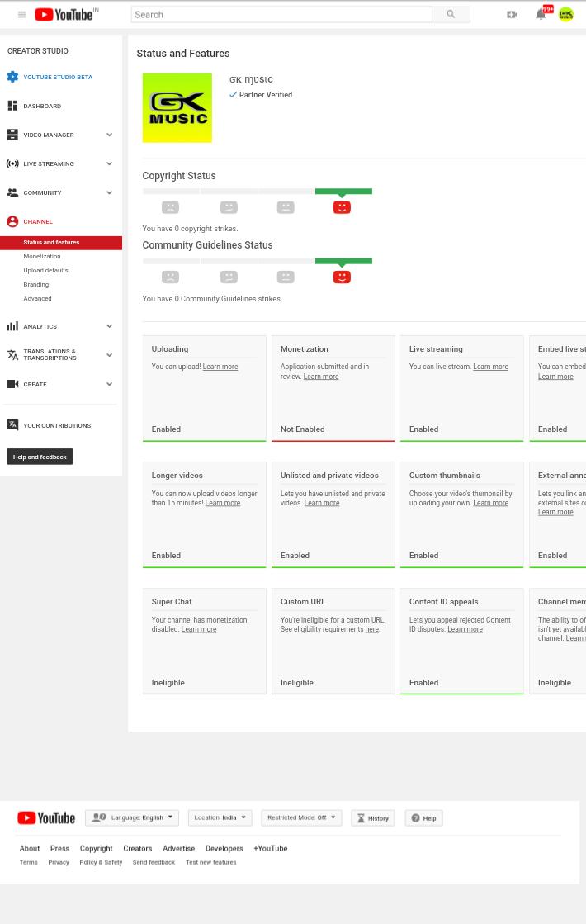This screenshot has height=924, width=586.
Task: Click the Live Streaming icon
Action: point(12,163)
